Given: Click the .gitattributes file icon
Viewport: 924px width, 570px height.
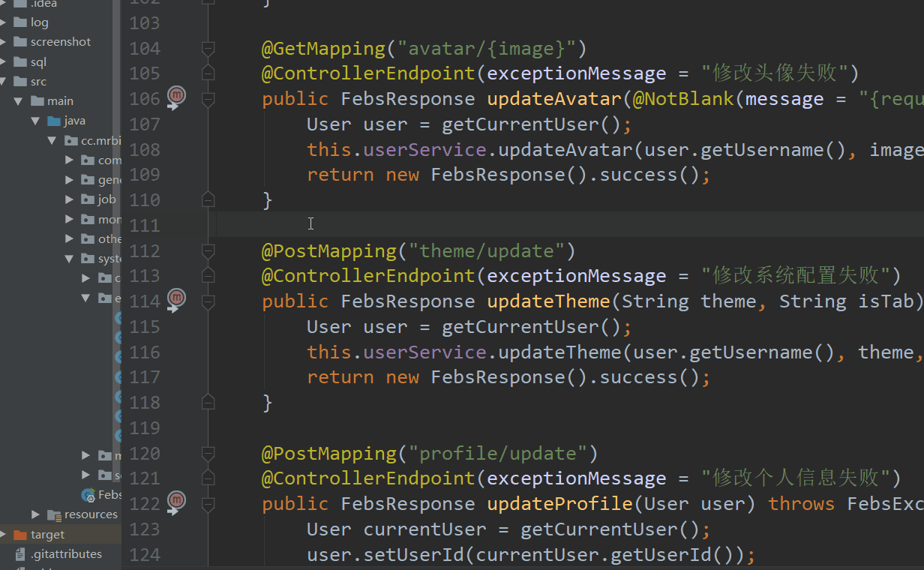Looking at the screenshot, I should point(19,554).
